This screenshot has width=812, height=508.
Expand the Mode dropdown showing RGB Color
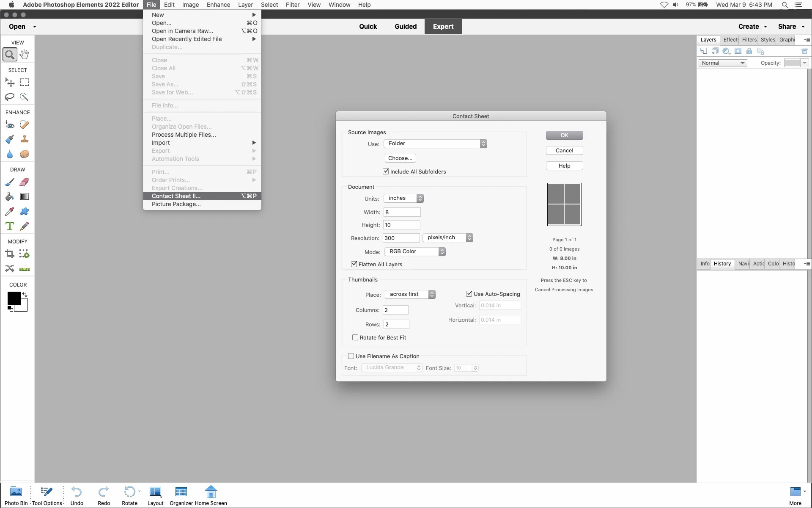click(415, 251)
